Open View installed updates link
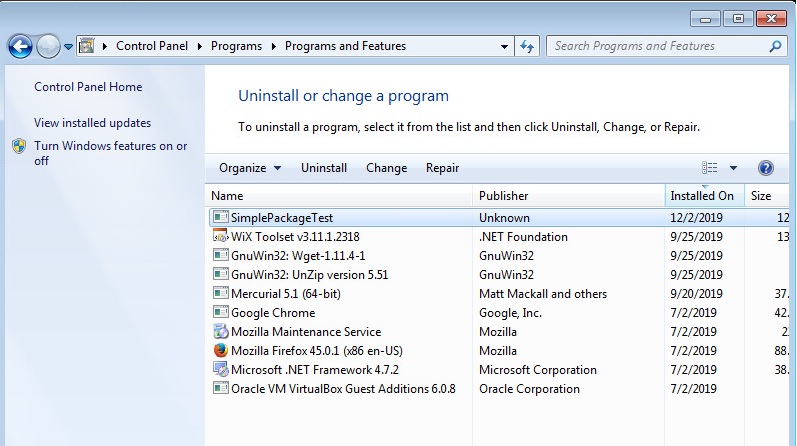 coord(92,123)
